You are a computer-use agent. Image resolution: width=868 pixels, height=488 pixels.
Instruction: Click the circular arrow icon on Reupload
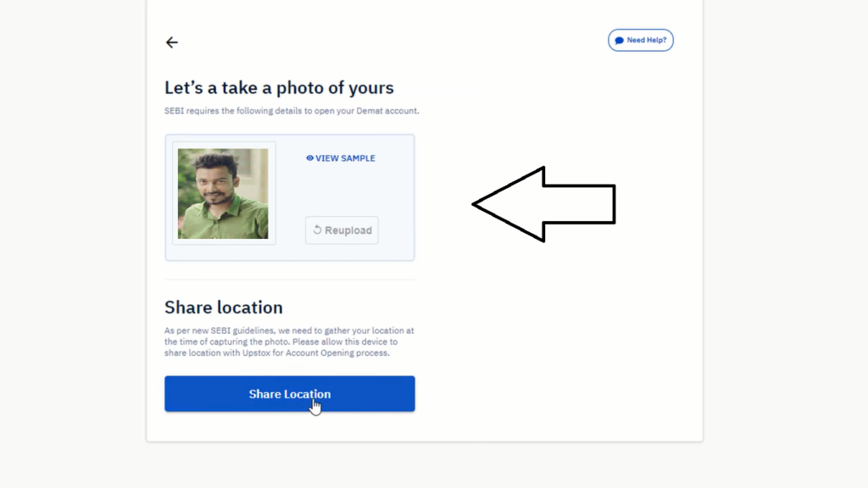[x=317, y=230]
